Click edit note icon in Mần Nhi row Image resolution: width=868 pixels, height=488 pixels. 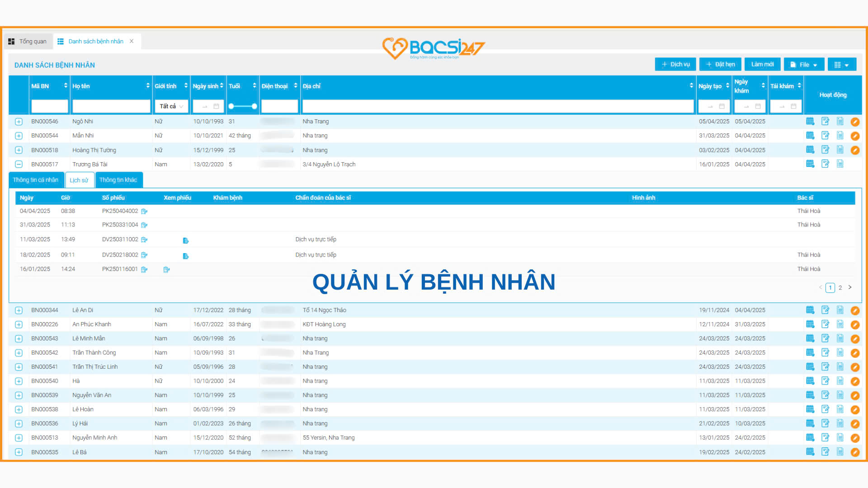825,135
